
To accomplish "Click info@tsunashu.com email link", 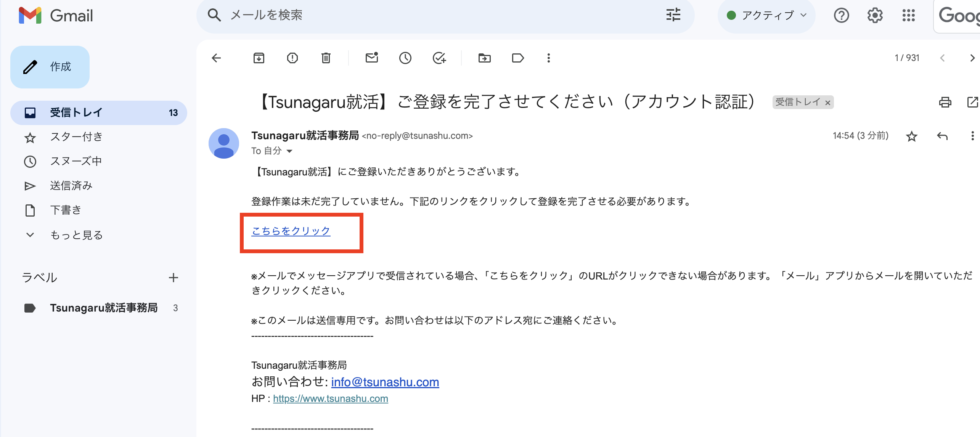I will point(385,382).
